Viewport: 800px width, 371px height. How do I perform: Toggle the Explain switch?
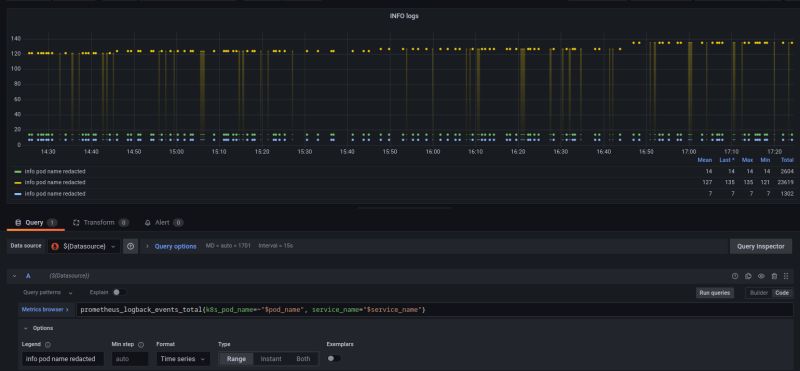pyautogui.click(x=119, y=292)
